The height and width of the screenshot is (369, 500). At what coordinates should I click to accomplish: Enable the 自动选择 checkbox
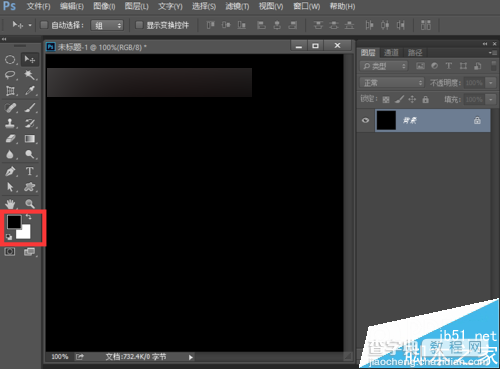(44, 25)
